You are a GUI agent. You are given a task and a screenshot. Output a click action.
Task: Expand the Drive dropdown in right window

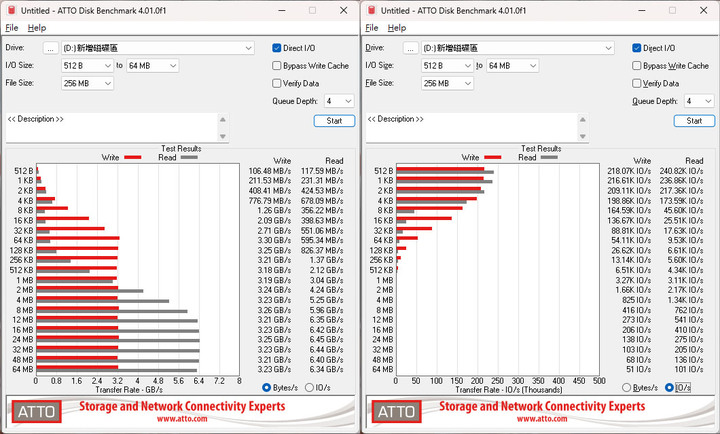[608, 48]
